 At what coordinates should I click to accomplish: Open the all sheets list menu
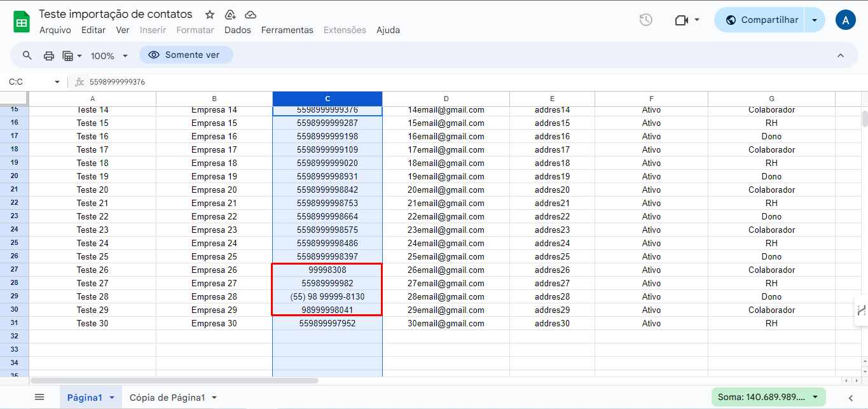coord(39,397)
